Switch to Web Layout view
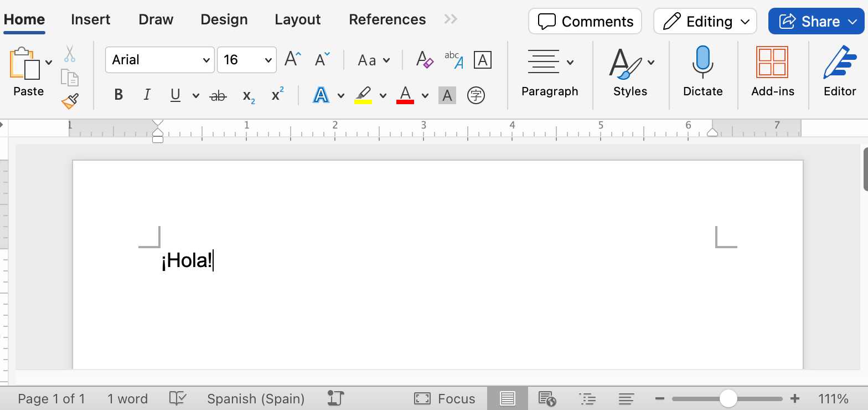 [x=547, y=398]
